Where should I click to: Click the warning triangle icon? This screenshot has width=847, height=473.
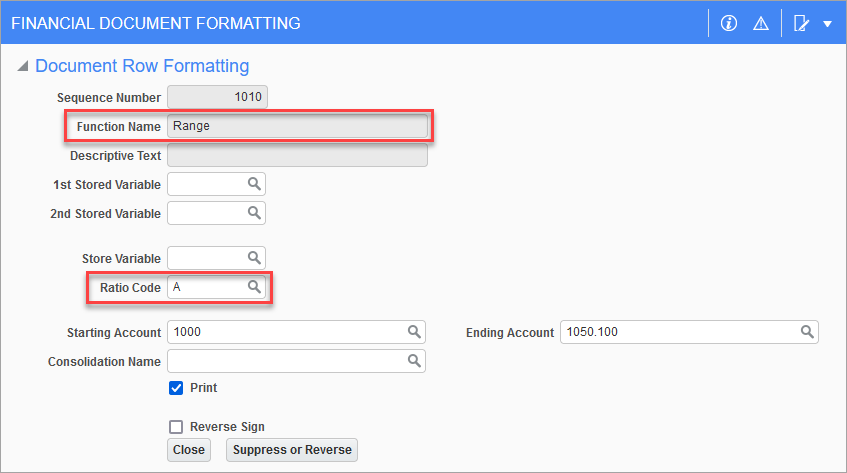point(761,23)
